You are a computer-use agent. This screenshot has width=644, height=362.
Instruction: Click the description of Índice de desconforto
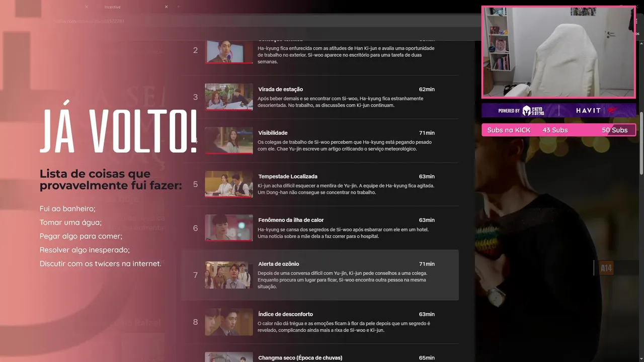point(344,327)
